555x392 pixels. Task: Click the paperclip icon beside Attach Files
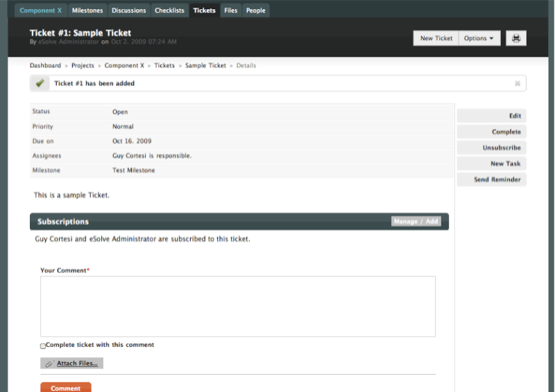tap(49, 364)
